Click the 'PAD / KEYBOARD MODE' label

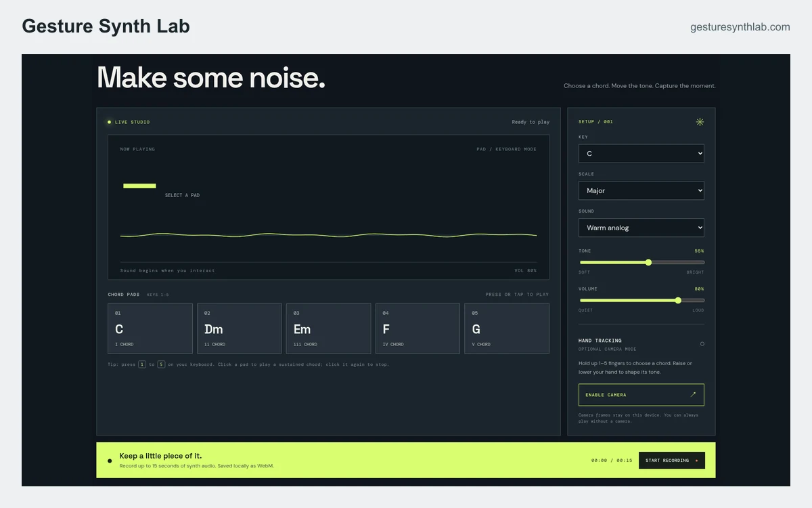click(x=506, y=149)
